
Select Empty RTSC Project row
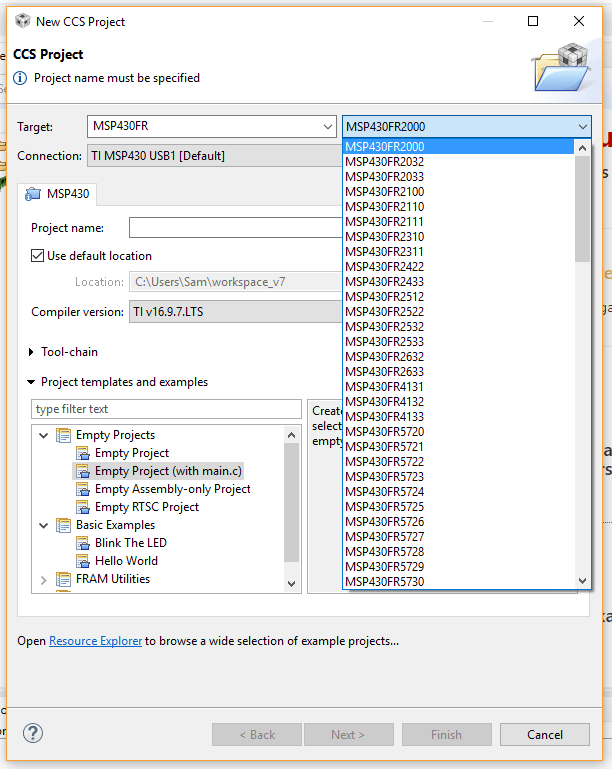[147, 507]
